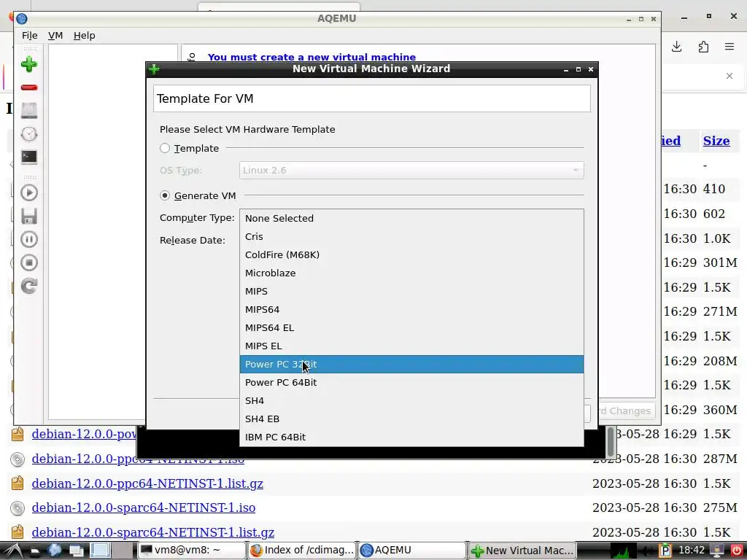Select the Generate VM radio button

tap(165, 195)
